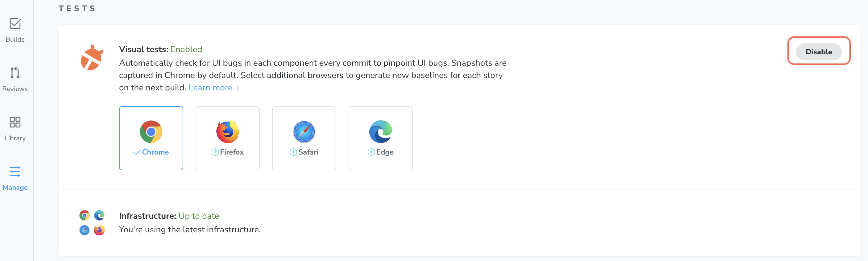Open the Reviews panel in the sidebar
868x261 pixels.
point(15,79)
